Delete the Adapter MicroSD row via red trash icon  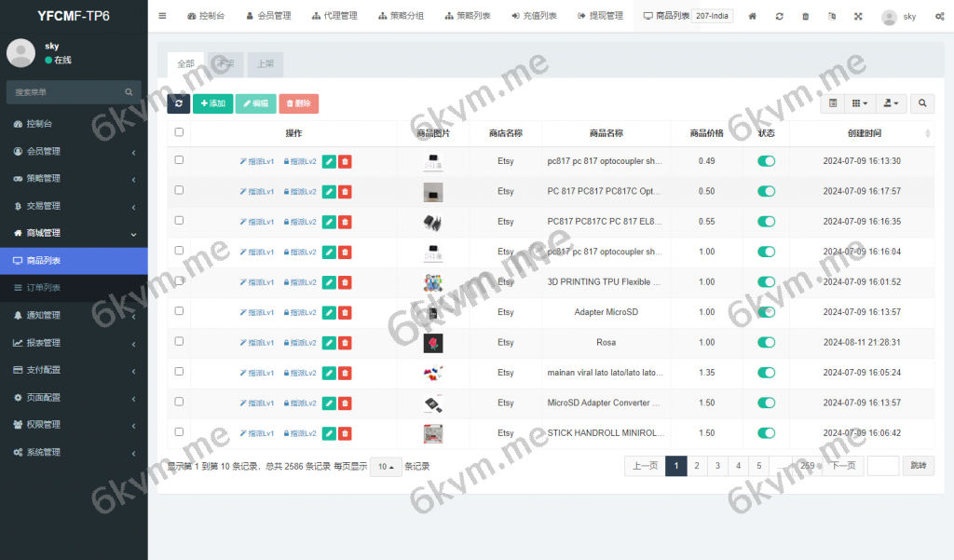345,312
